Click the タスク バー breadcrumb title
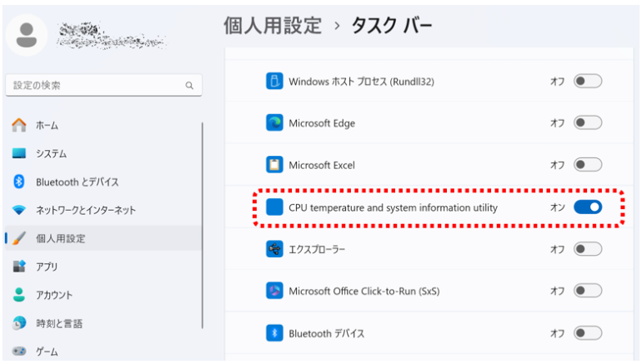 [392, 26]
